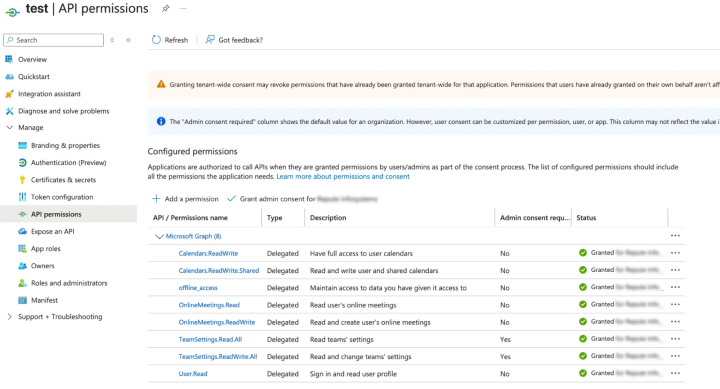Screen dimensions: 720x389
Task: Open OnlineMeetings.ReadWrite permission link
Action: tap(217, 322)
